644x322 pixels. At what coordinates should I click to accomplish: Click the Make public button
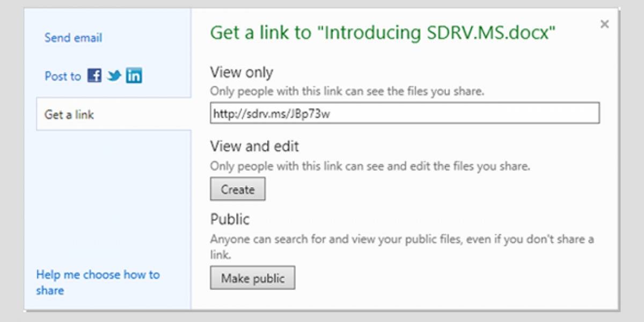tap(253, 279)
